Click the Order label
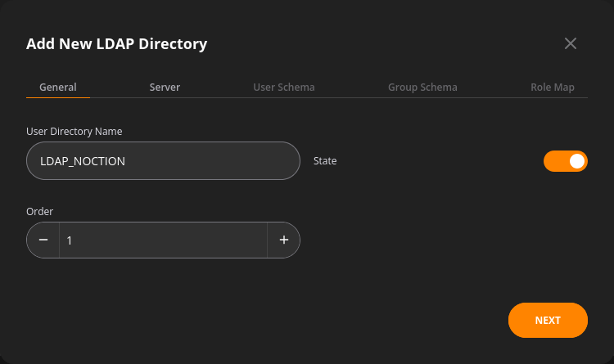Screen dimensions: 614x364 point(39,211)
